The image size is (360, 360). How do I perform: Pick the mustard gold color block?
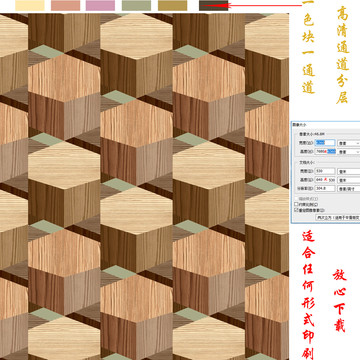pos(172,5)
